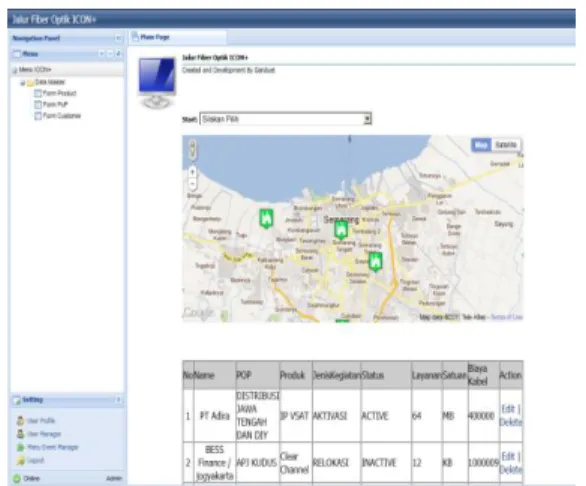Click Edit link for PT Adira row

508,409
